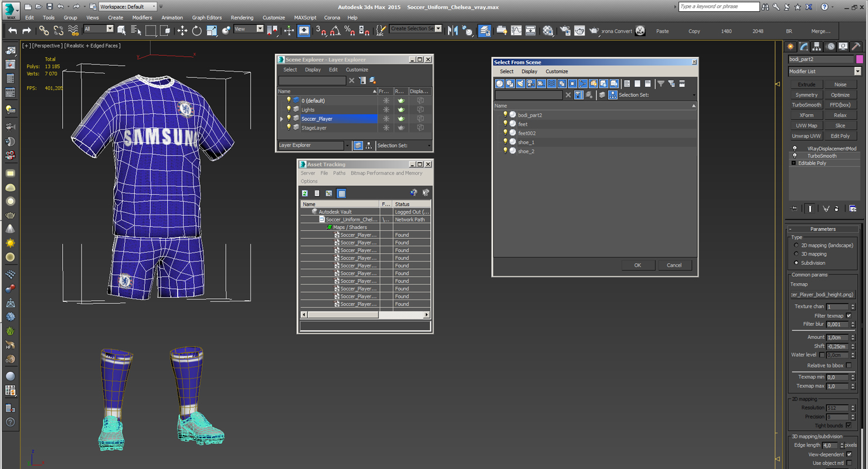
Task: Select the 3D mapping radio button
Action: click(796, 254)
